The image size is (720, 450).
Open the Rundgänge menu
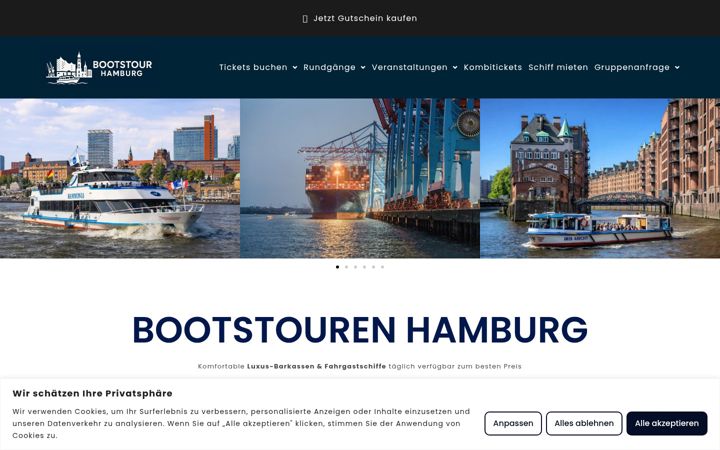point(329,67)
